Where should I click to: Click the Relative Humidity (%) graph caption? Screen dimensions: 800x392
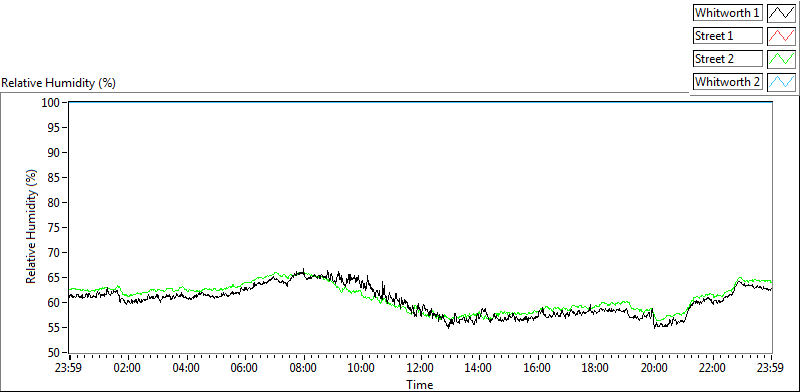tap(59, 83)
